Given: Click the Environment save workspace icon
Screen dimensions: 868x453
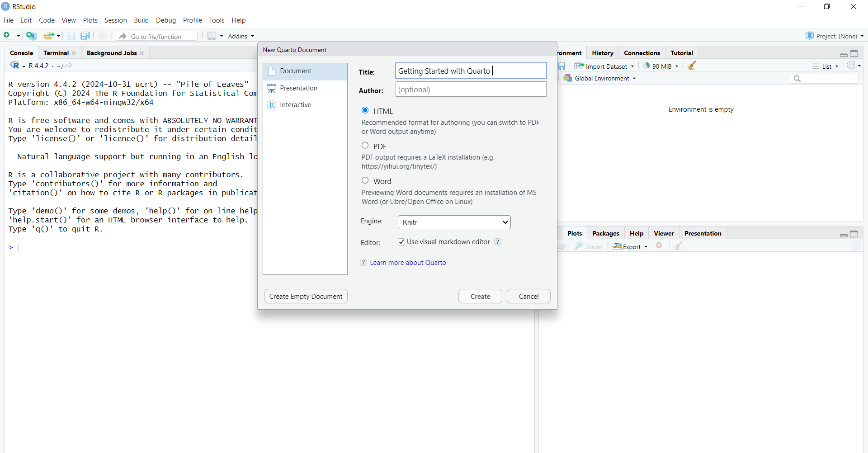Looking at the screenshot, I should tap(561, 66).
